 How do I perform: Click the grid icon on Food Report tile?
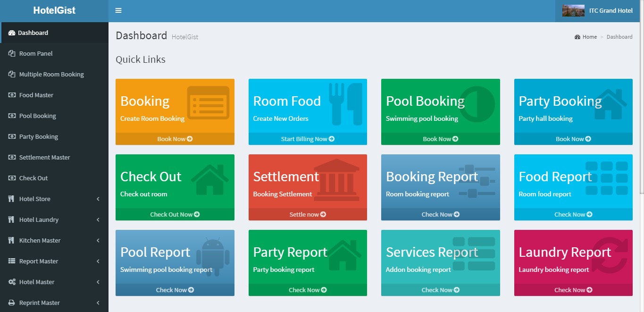tap(606, 178)
